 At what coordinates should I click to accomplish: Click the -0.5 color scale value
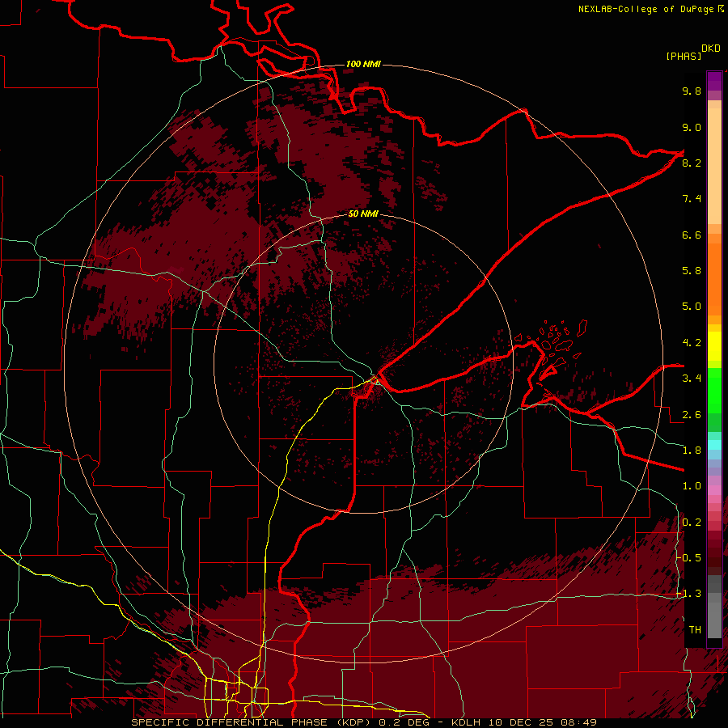coord(688,558)
